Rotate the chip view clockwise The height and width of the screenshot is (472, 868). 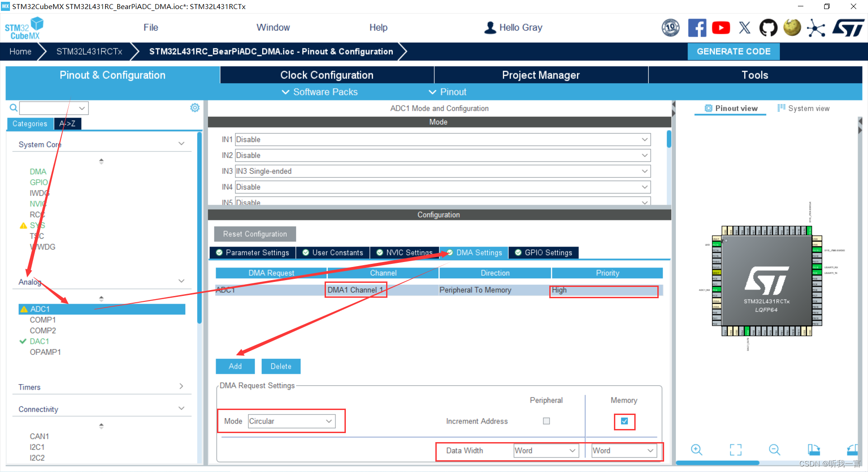pyautogui.click(x=814, y=450)
